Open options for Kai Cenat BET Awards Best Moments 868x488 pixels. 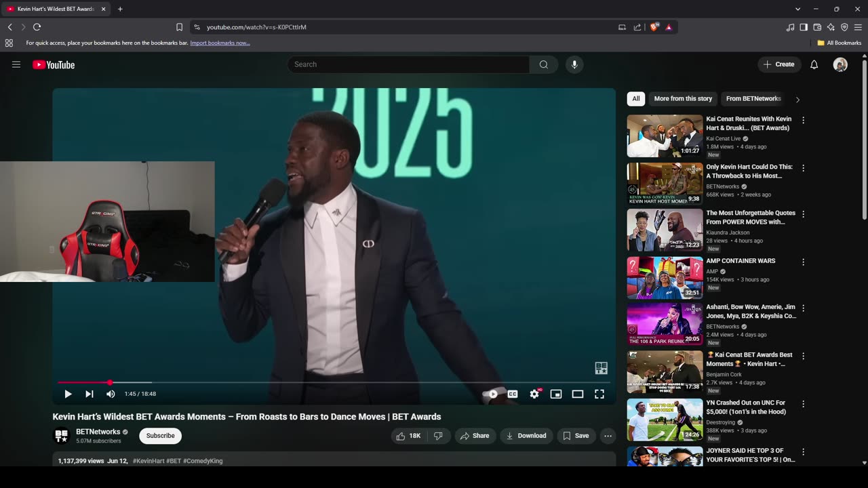(804, 356)
